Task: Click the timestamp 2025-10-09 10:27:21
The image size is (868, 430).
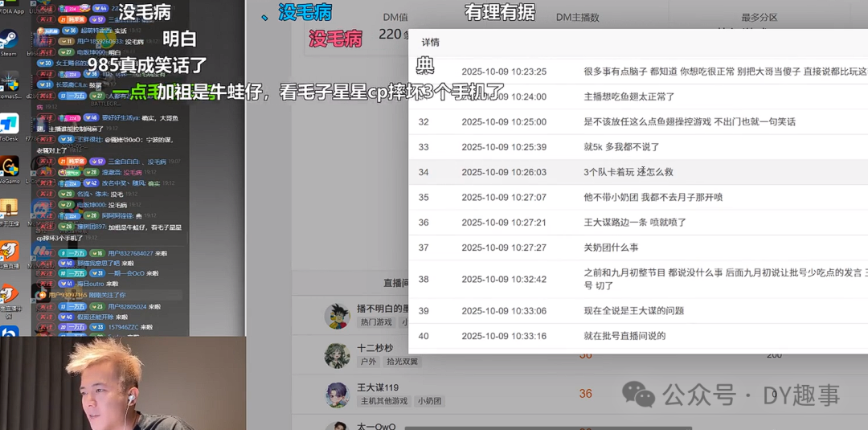Action: [x=504, y=223]
